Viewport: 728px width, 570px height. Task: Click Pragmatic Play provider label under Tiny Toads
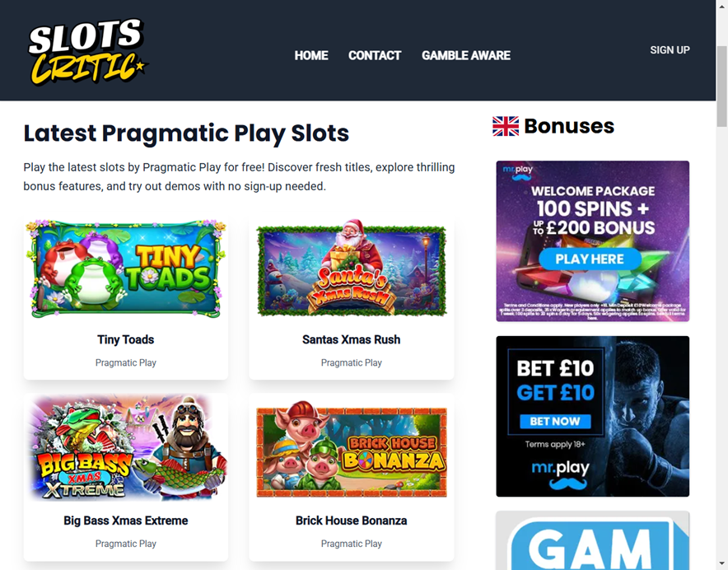126,362
